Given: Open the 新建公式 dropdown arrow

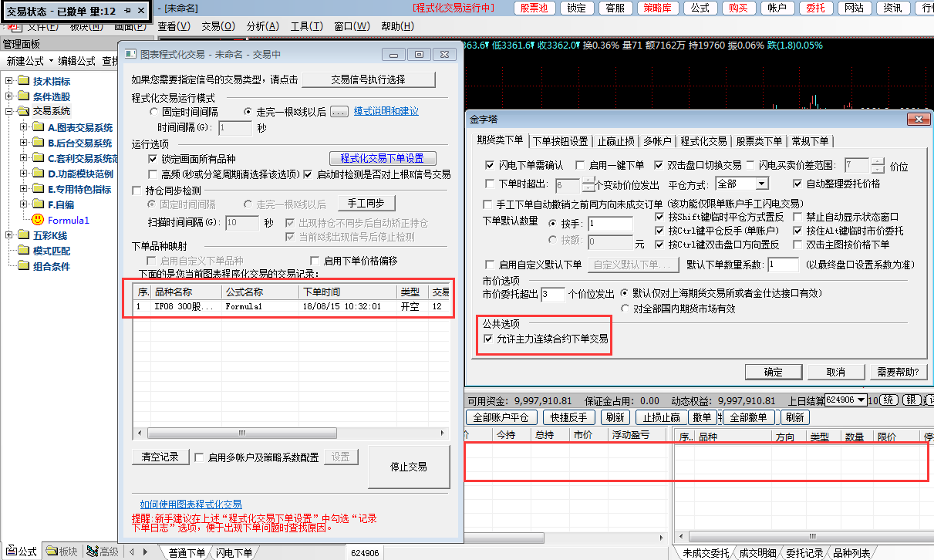Looking at the screenshot, I should pyautogui.click(x=51, y=61).
